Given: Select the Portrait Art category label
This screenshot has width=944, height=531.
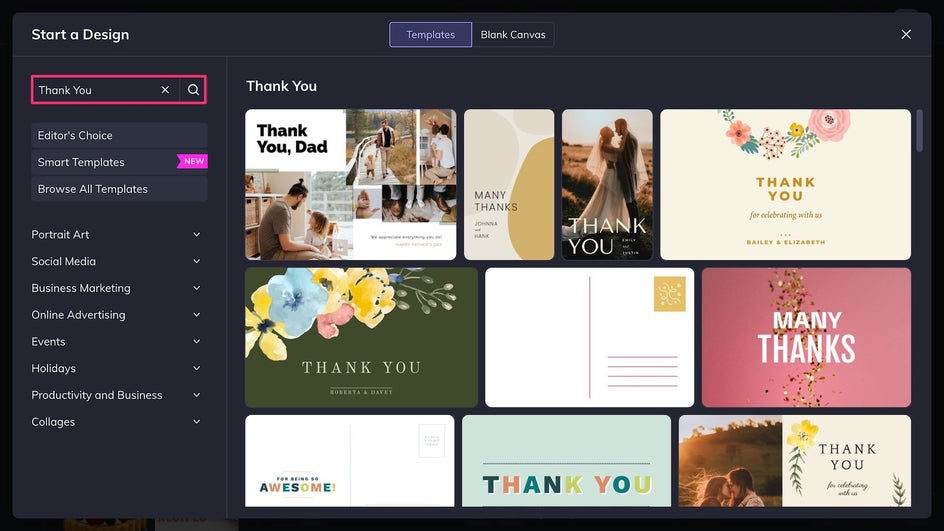Looking at the screenshot, I should click(x=60, y=234).
